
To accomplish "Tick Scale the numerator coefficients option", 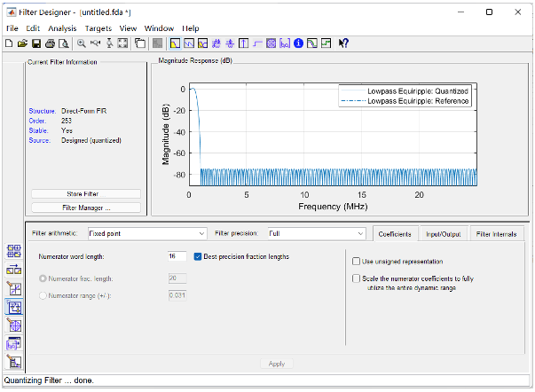I will click(x=356, y=278).
